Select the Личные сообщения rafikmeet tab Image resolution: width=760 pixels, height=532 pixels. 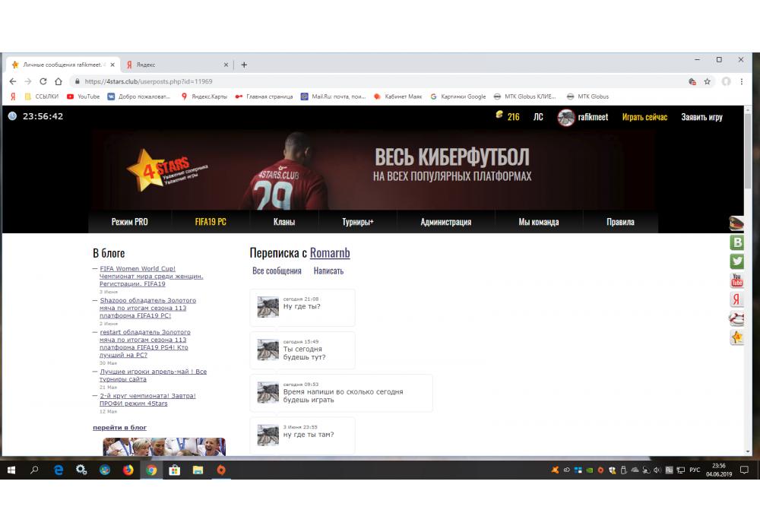63,65
